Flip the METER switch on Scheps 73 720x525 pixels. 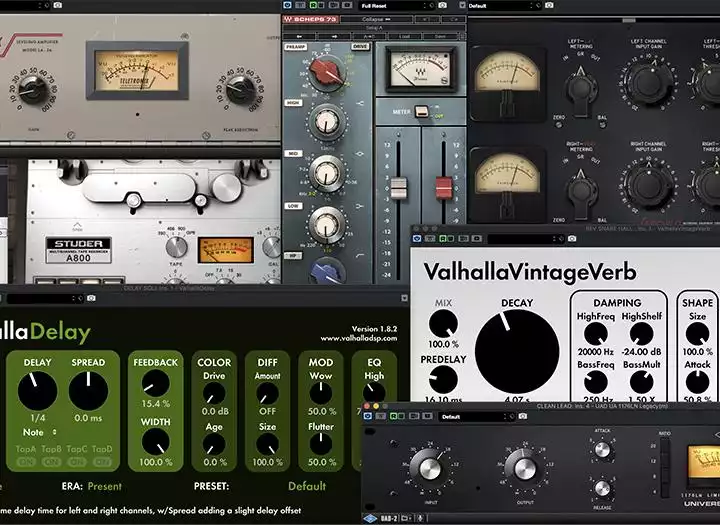click(x=421, y=112)
